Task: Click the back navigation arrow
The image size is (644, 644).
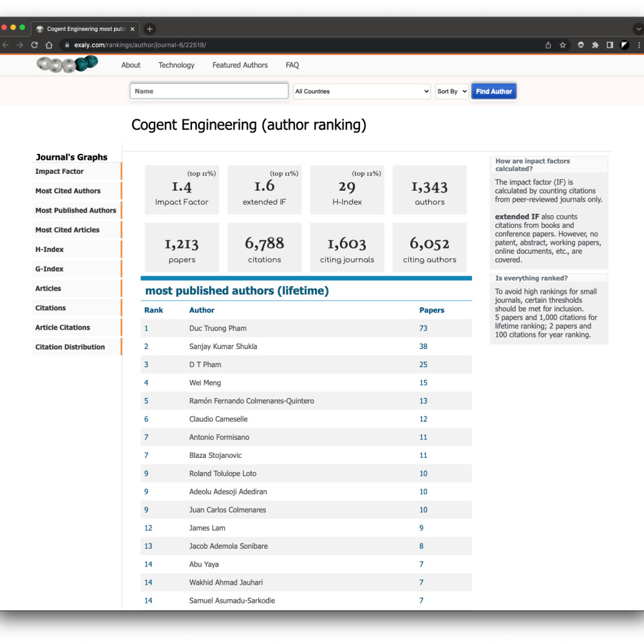Action: pos(5,45)
